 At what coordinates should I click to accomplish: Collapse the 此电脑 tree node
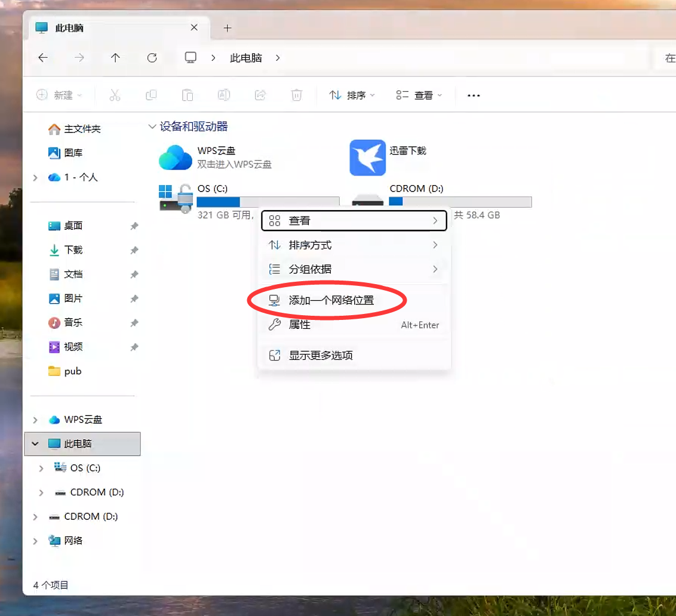(35, 444)
